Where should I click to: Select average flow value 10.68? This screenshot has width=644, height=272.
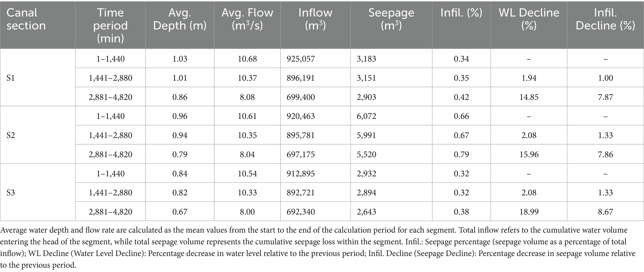247,59
